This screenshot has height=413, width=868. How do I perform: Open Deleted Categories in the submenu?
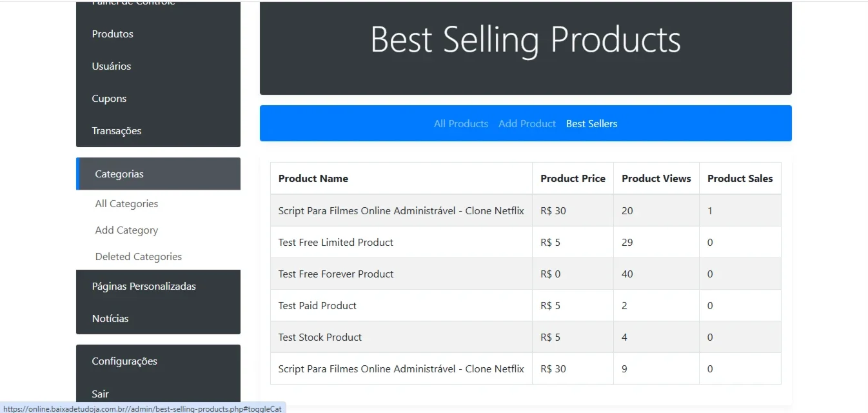139,257
